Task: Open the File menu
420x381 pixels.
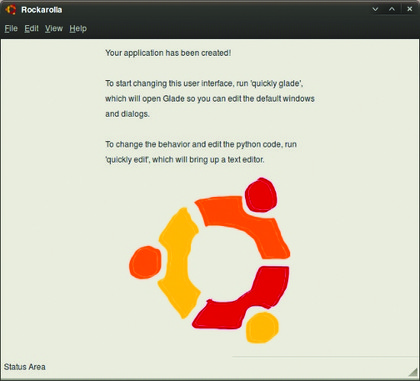Action: click(x=11, y=29)
